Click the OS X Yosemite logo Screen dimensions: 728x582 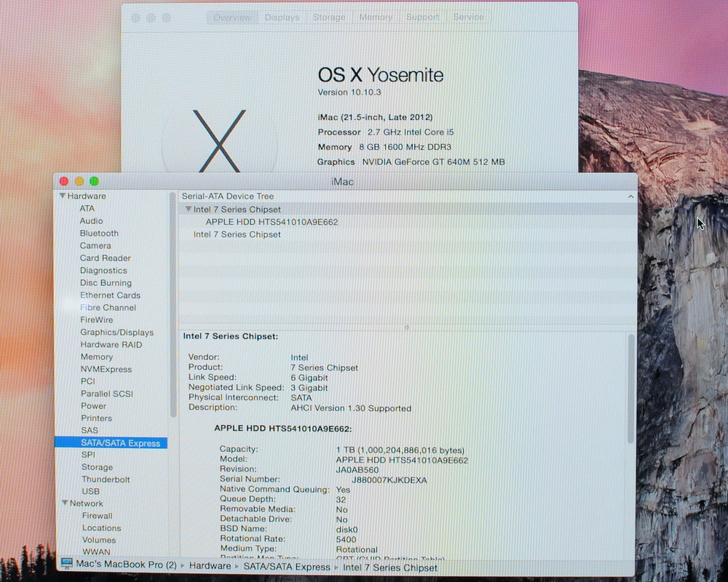[x=219, y=140]
